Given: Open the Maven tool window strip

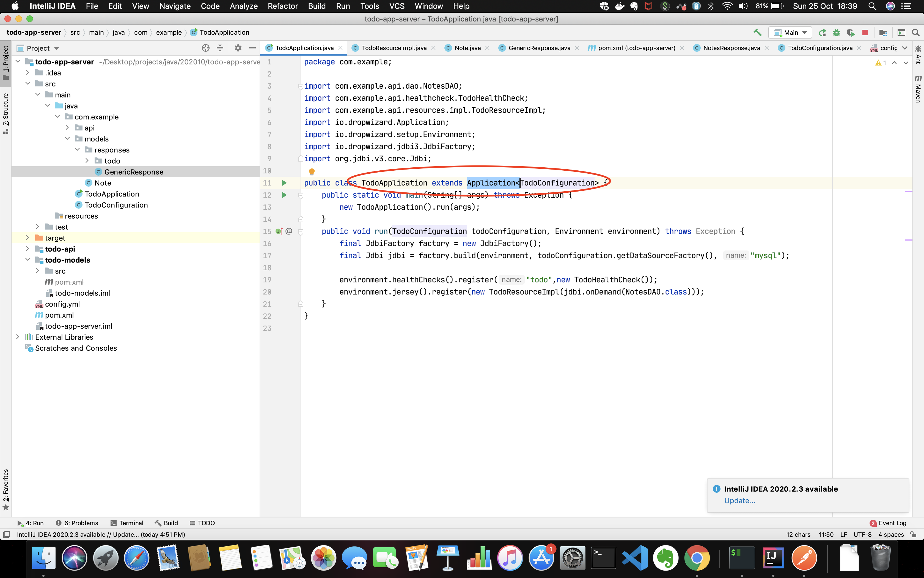Looking at the screenshot, I should 918,89.
